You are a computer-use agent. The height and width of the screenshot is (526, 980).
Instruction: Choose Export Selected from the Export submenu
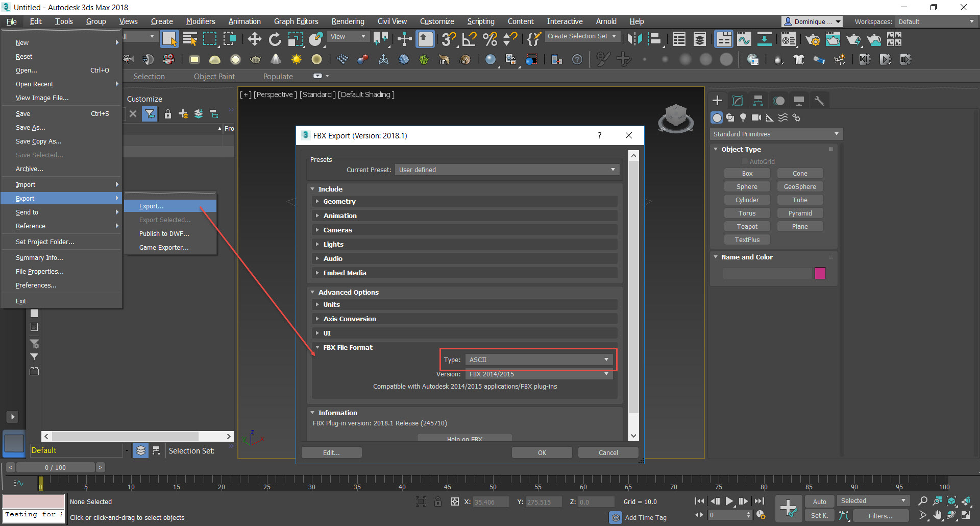click(x=164, y=220)
